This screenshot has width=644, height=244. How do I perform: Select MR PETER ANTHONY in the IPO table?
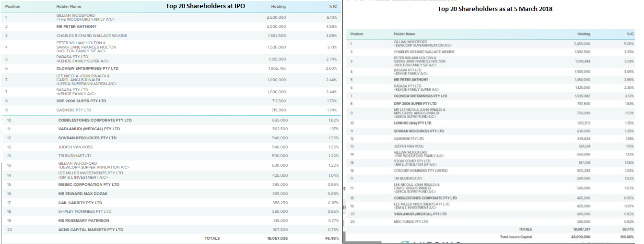[x=76, y=26]
